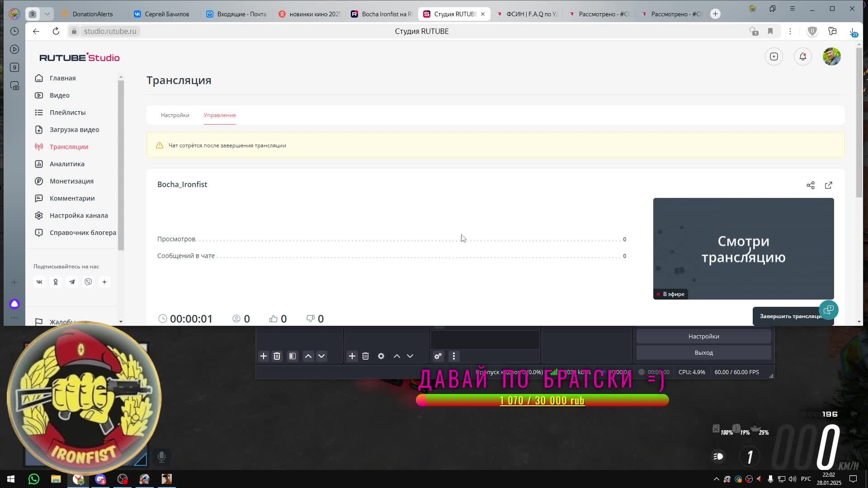Click the share icon for Bocha_Ironfist stream
The image size is (868, 488).
click(x=810, y=185)
